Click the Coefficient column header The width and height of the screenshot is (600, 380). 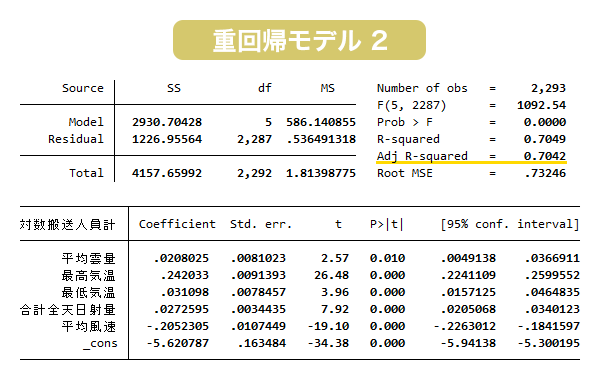click(177, 224)
